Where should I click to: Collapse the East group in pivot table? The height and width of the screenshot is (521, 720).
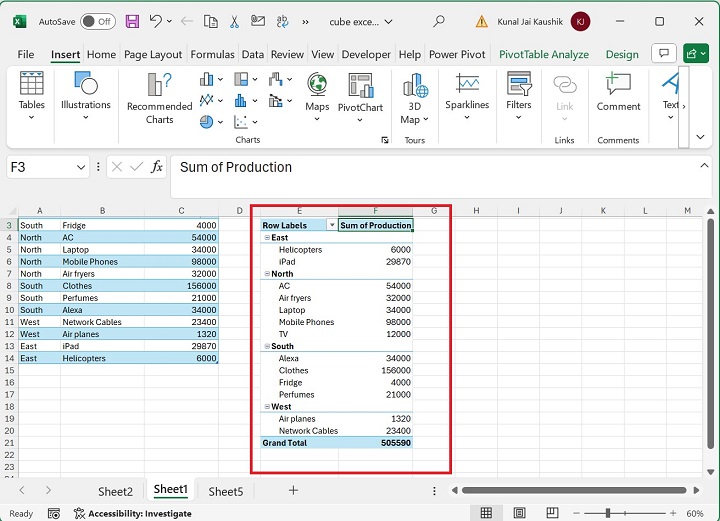click(266, 238)
